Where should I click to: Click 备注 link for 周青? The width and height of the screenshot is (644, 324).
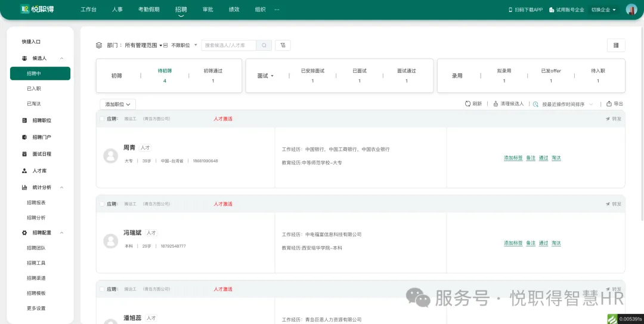[531, 158]
